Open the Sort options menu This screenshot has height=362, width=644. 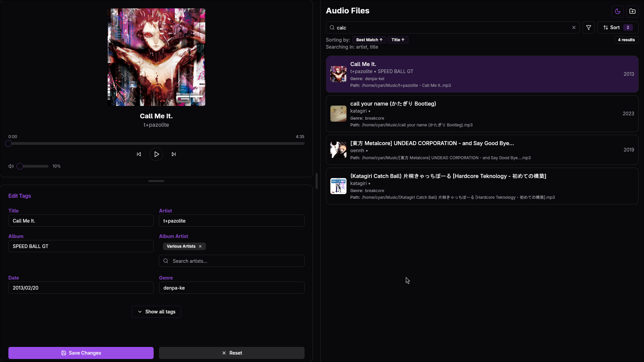pos(618,27)
